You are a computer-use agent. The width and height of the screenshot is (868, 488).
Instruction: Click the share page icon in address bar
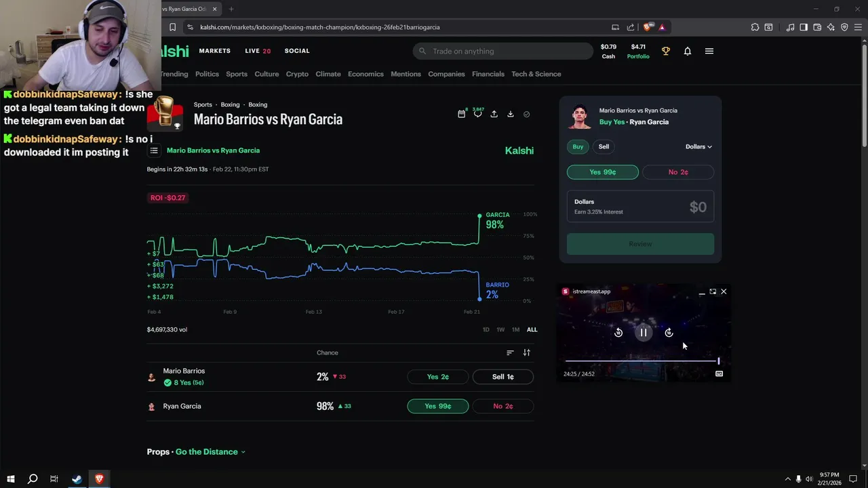click(631, 27)
